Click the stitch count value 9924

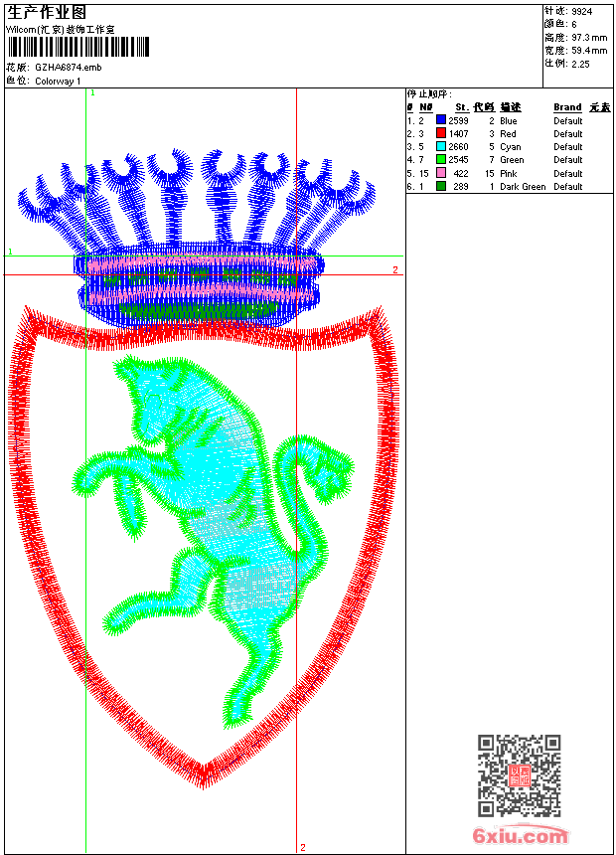tap(581, 12)
